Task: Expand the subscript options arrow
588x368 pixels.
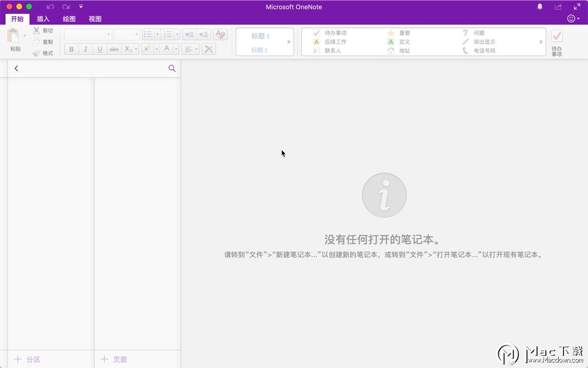Action: coord(136,49)
